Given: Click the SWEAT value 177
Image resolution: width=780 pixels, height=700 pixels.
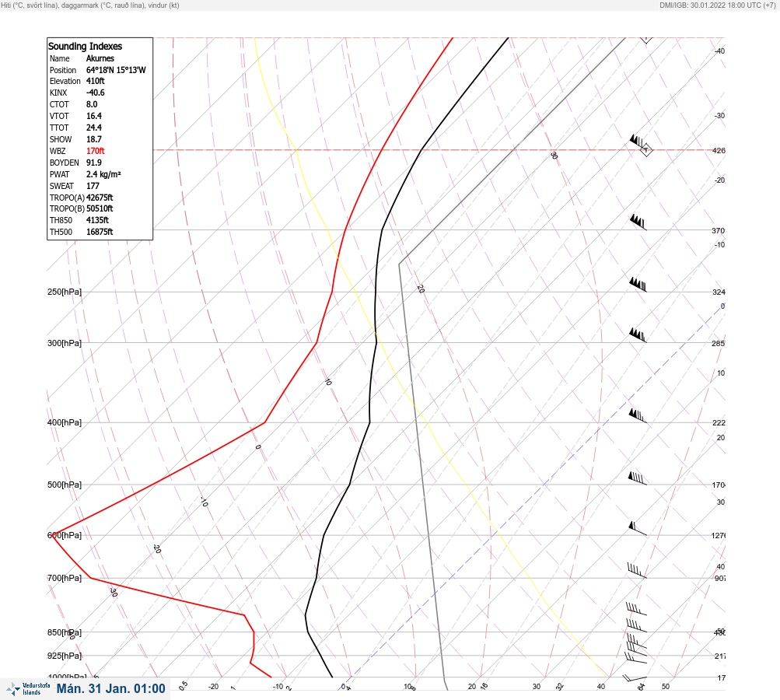Looking at the screenshot, I should pyautogui.click(x=93, y=186).
